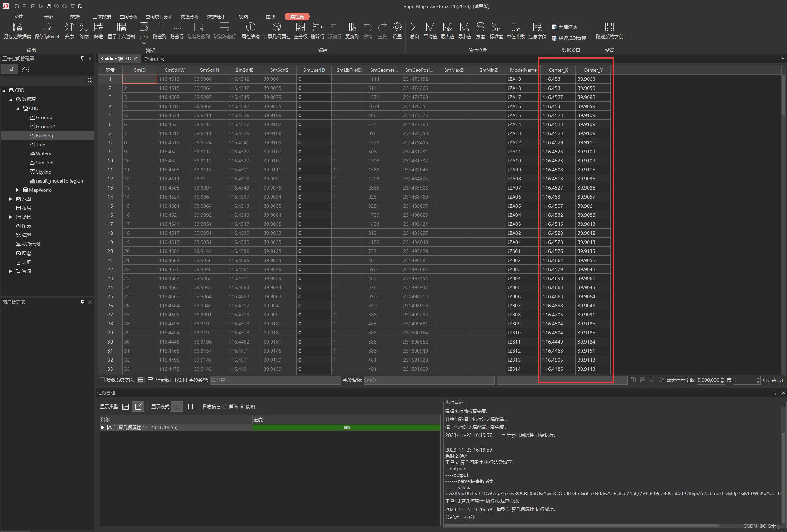This screenshot has width=787, height=532.
Task: Expand the MapWorld datasource
Action: tap(18, 190)
